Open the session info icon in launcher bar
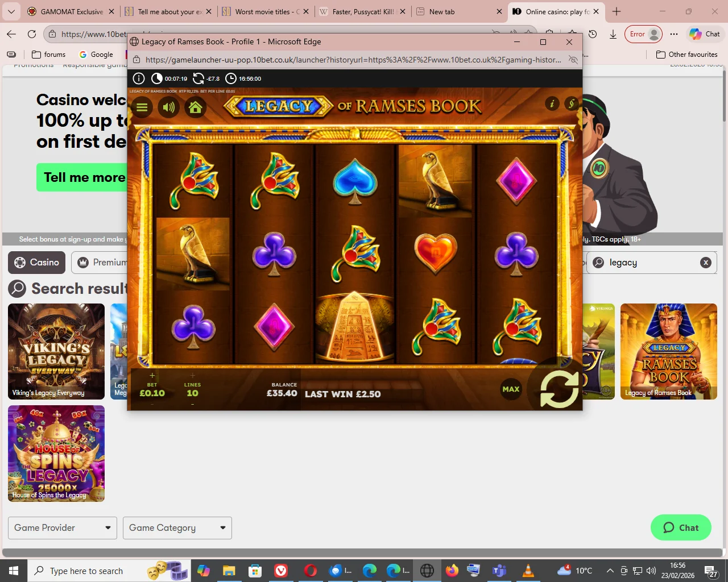Viewport: 728px width, 582px height. (x=139, y=78)
